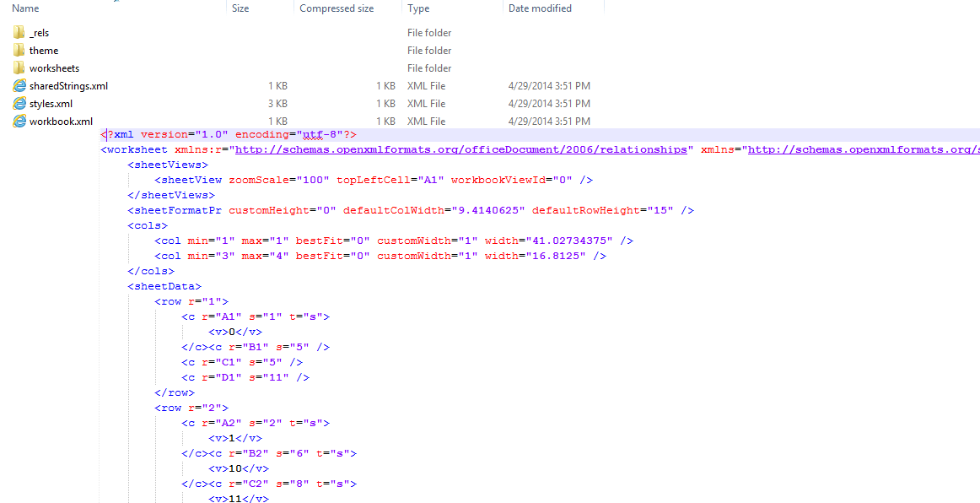Sort by the Size column header
Screen dimensions: 980x503
pyautogui.click(x=240, y=8)
